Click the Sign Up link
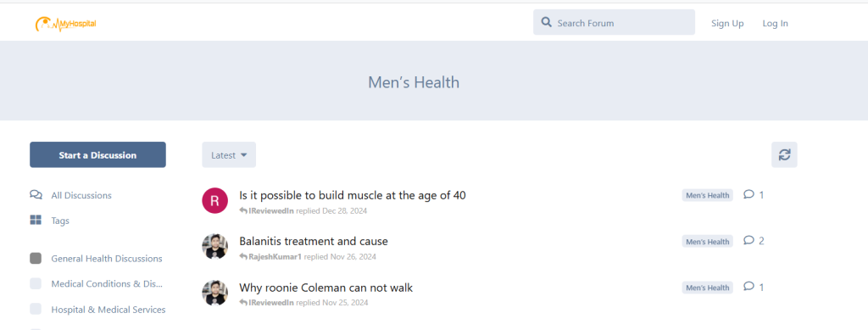This screenshot has width=868, height=330. click(727, 23)
